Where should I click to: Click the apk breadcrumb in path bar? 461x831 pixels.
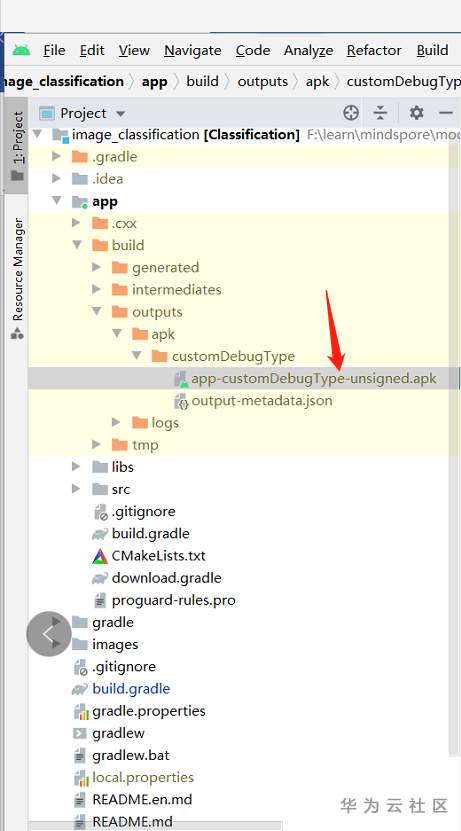317,81
